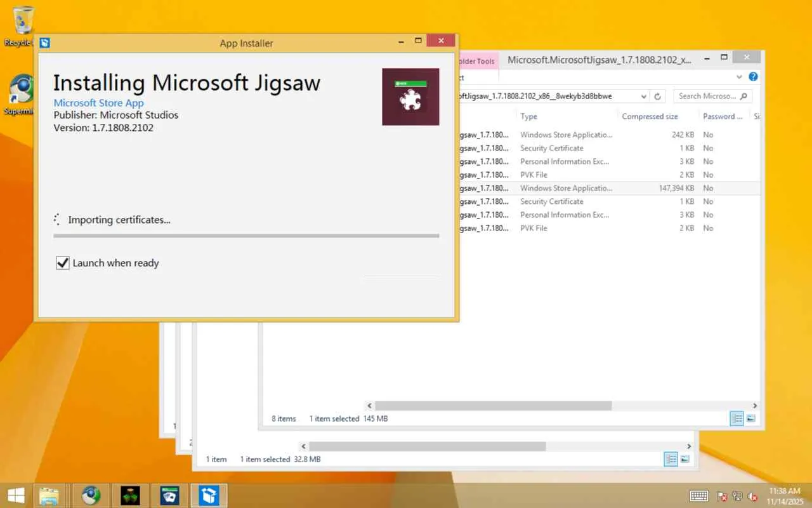This screenshot has width=812, height=508.
Task: Open the Explorer address bar history dropdown
Action: [643, 97]
